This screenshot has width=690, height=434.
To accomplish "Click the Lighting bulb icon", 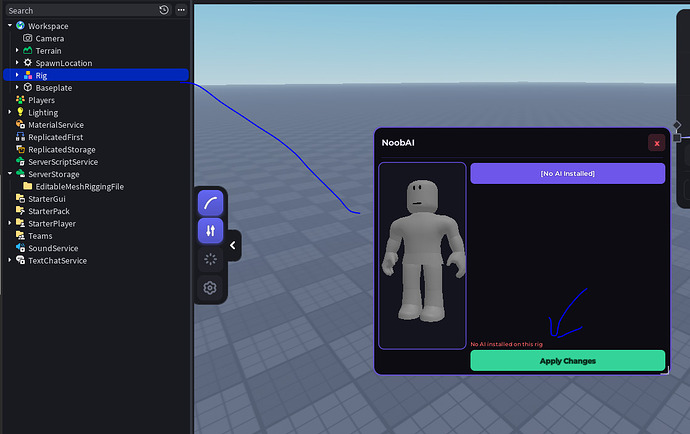I will 20,112.
